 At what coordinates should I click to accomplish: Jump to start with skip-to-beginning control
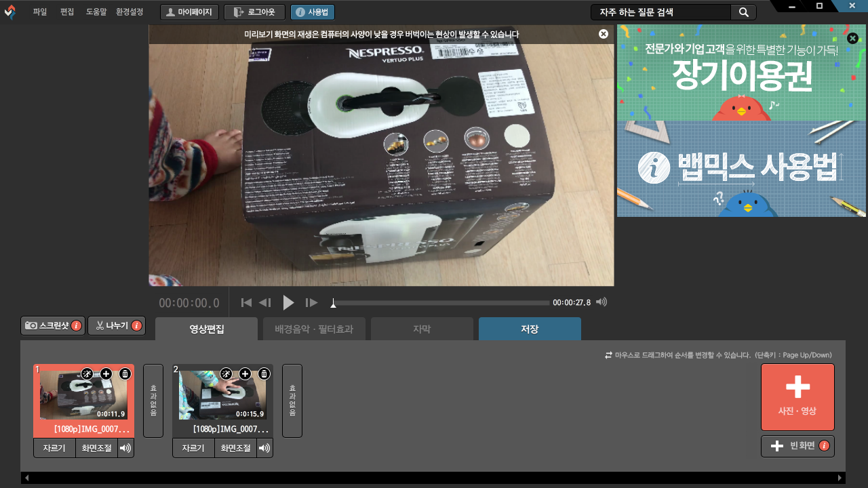click(x=246, y=302)
